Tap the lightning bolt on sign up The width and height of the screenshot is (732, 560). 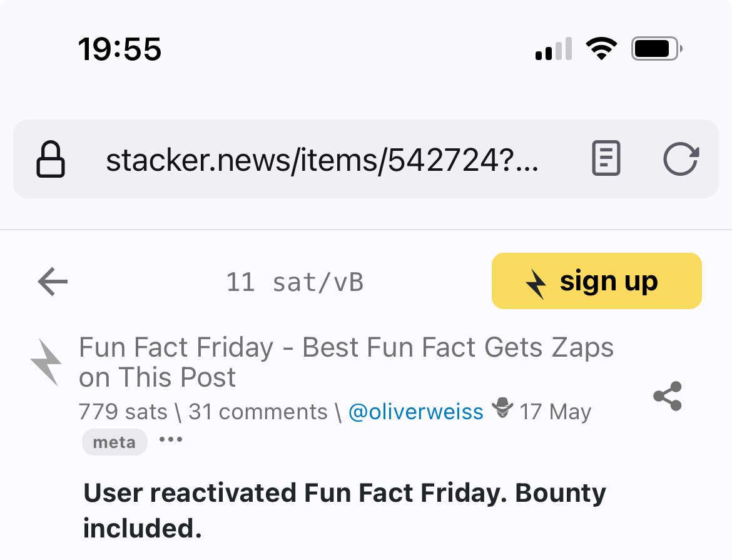tap(536, 283)
